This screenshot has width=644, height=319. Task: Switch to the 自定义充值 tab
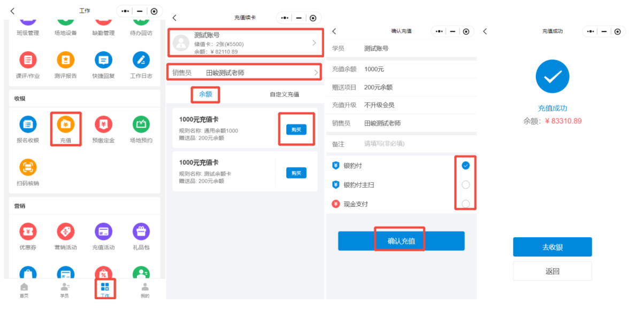coord(284,94)
